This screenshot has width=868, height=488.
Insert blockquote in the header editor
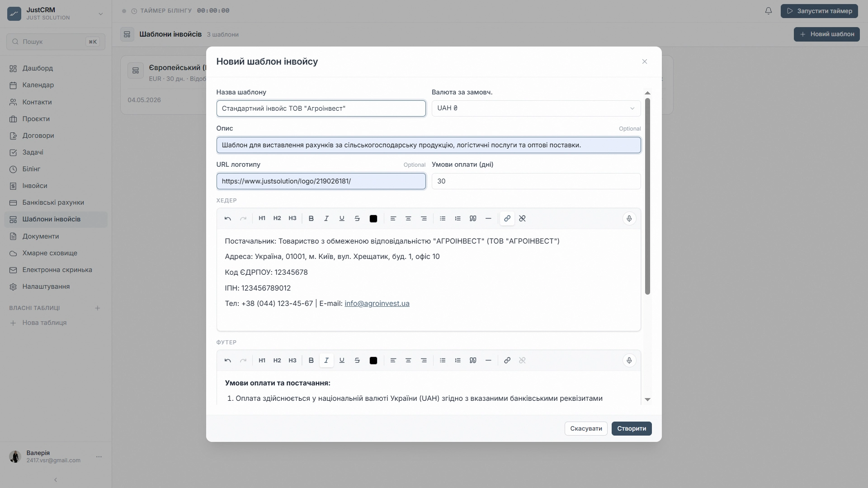click(x=473, y=219)
